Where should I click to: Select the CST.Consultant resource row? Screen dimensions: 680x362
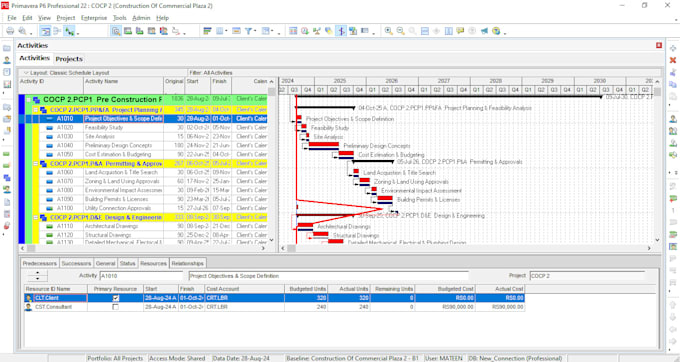[274, 307]
